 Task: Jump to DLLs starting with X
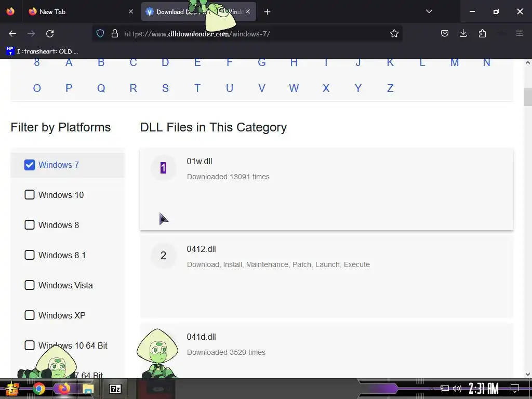(326, 88)
